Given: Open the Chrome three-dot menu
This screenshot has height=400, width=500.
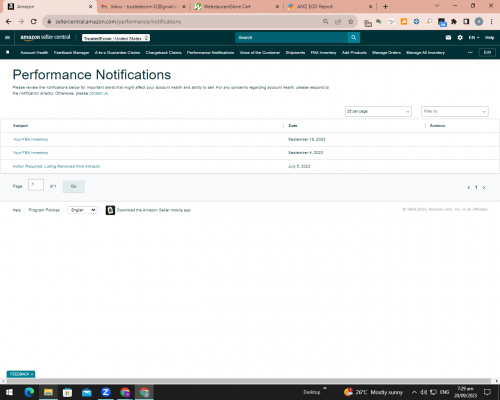Looking at the screenshot, I should click(491, 22).
